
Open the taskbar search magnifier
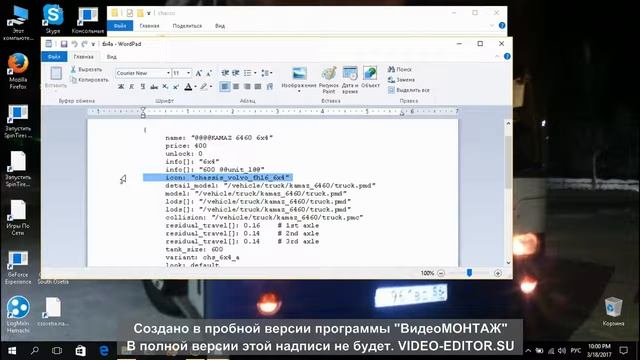[35, 351]
